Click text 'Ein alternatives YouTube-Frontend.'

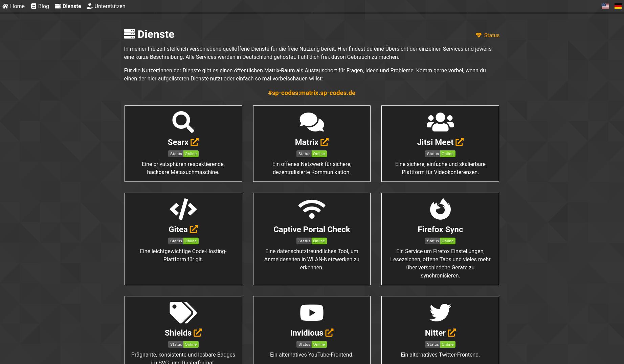click(312, 355)
